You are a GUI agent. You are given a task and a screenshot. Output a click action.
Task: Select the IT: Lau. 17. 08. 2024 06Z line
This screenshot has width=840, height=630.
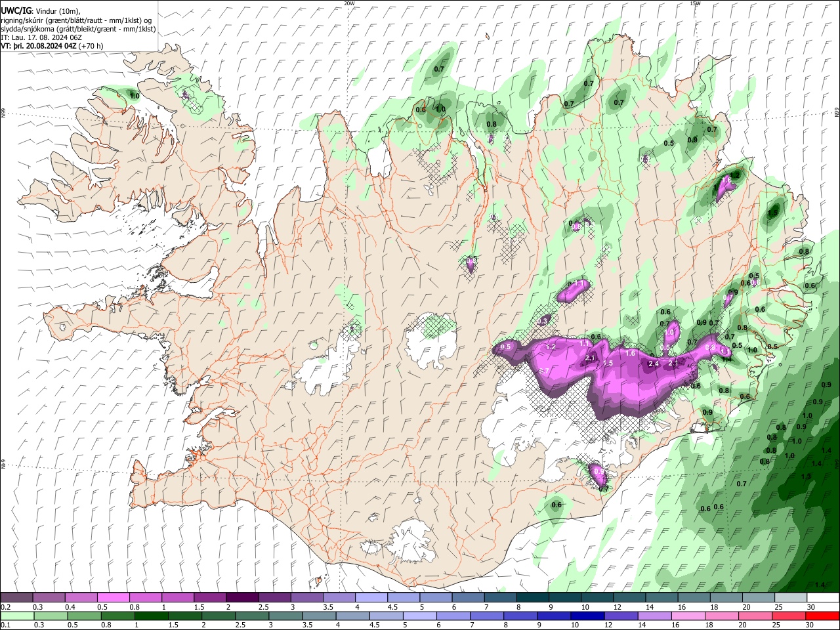(41, 37)
